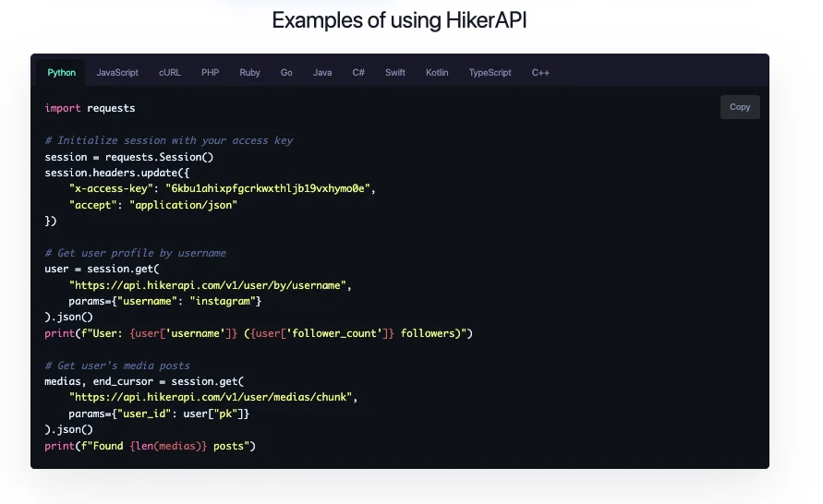
Task: Copy the code snippet with Copy button
Action: 740,107
